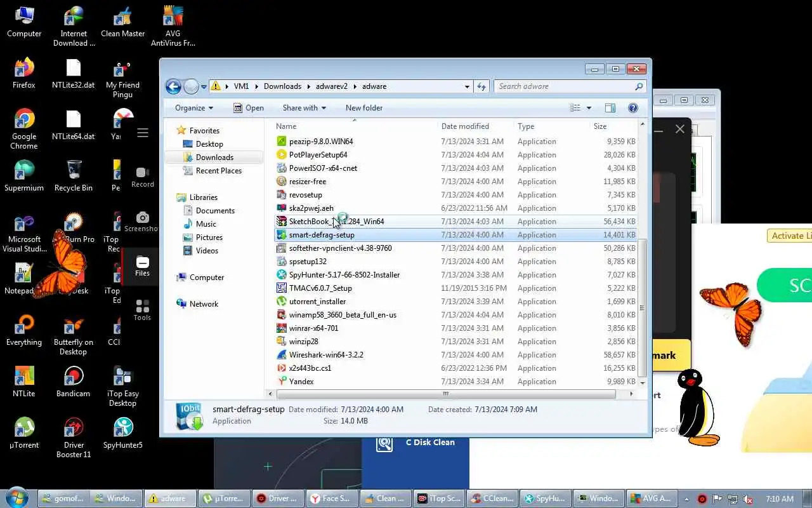Click the Screenshot camera icon in sidebar
The height and width of the screenshot is (508, 812).
click(x=142, y=217)
